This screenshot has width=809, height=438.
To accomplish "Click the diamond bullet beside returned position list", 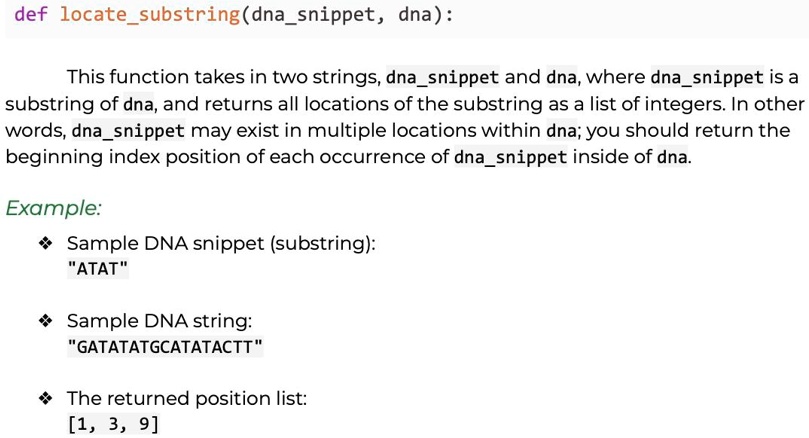I will [x=45, y=398].
